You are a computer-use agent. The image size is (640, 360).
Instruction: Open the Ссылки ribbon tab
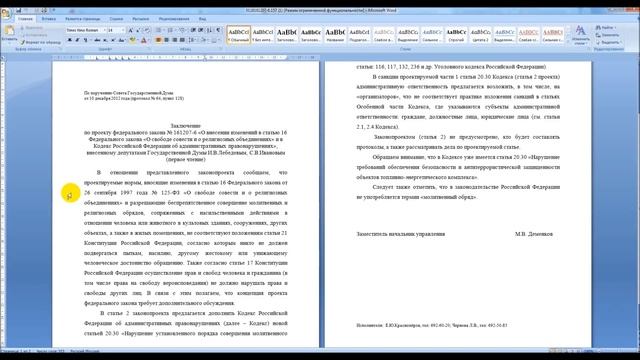116,19
